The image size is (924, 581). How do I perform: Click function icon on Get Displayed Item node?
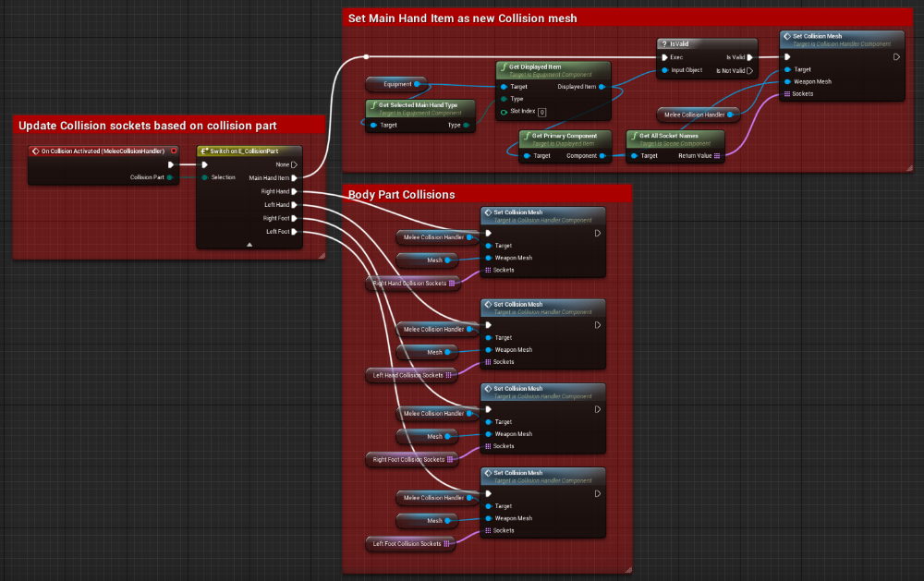(x=504, y=67)
